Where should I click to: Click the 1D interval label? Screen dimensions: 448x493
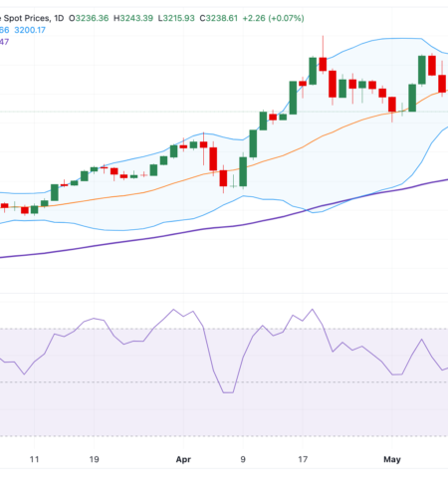point(59,18)
